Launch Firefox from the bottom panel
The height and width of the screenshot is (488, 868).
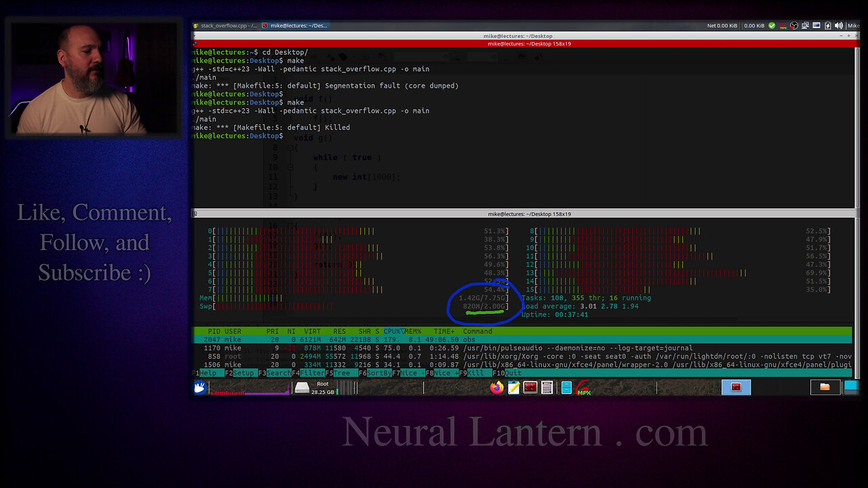[x=497, y=388]
